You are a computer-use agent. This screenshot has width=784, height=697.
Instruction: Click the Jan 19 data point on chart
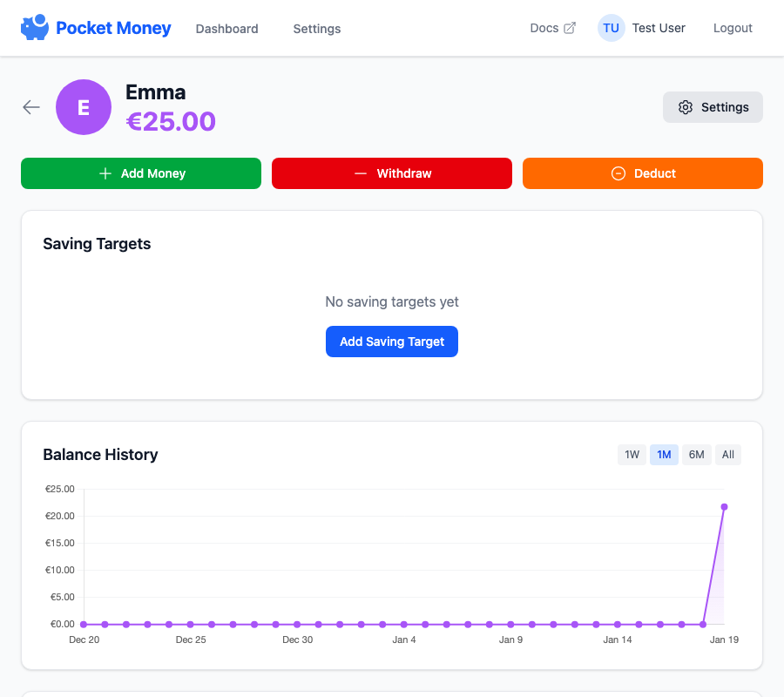(x=724, y=507)
